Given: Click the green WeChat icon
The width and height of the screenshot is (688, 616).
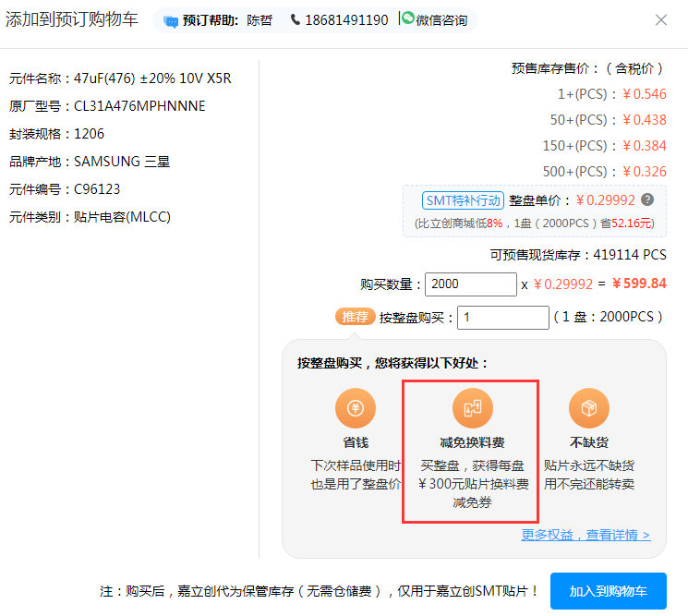Looking at the screenshot, I should pos(408,18).
